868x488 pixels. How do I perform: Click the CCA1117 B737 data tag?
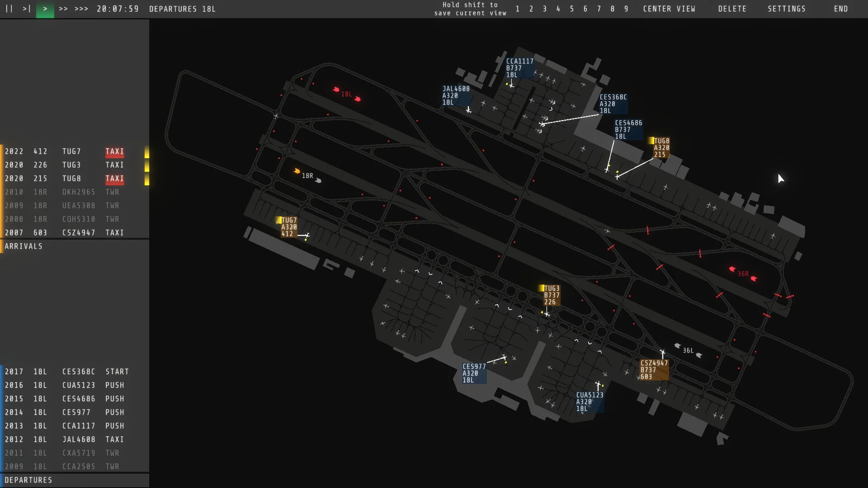click(x=519, y=67)
